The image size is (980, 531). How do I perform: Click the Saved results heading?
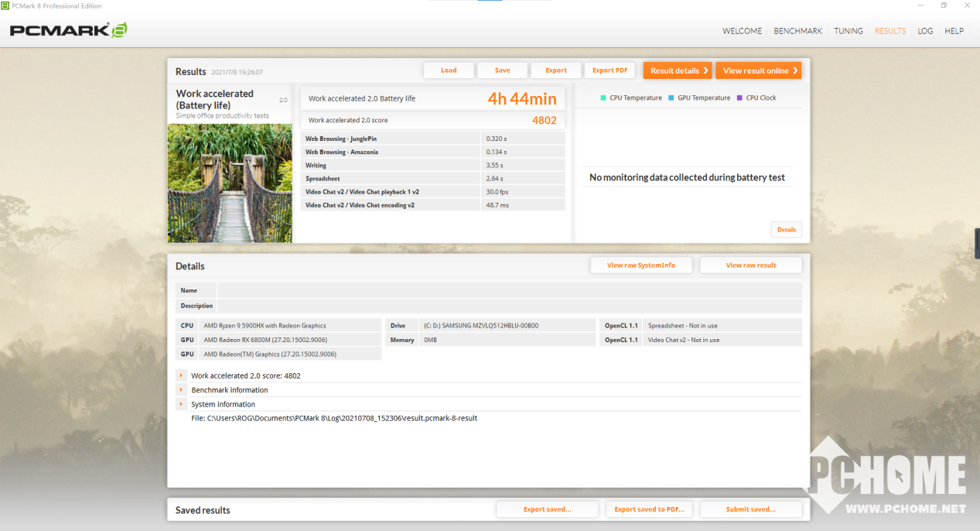[203, 510]
